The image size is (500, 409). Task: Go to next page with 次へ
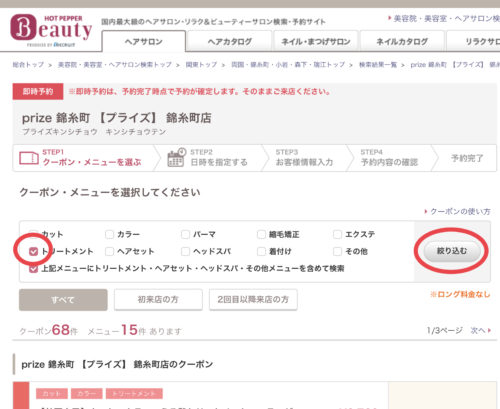coord(480,330)
